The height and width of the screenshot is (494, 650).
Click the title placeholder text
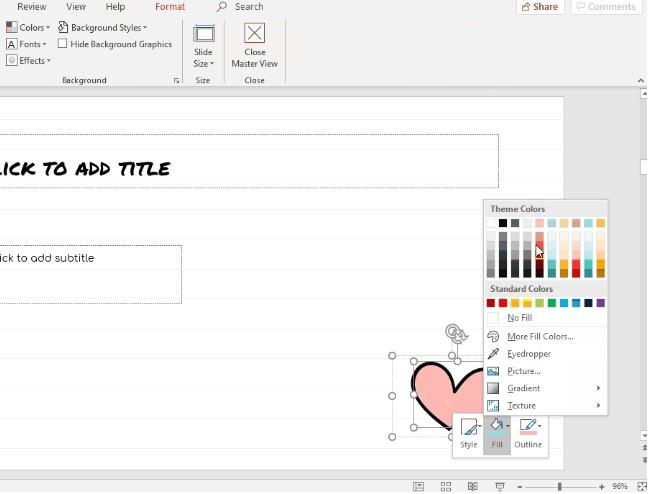(85, 169)
